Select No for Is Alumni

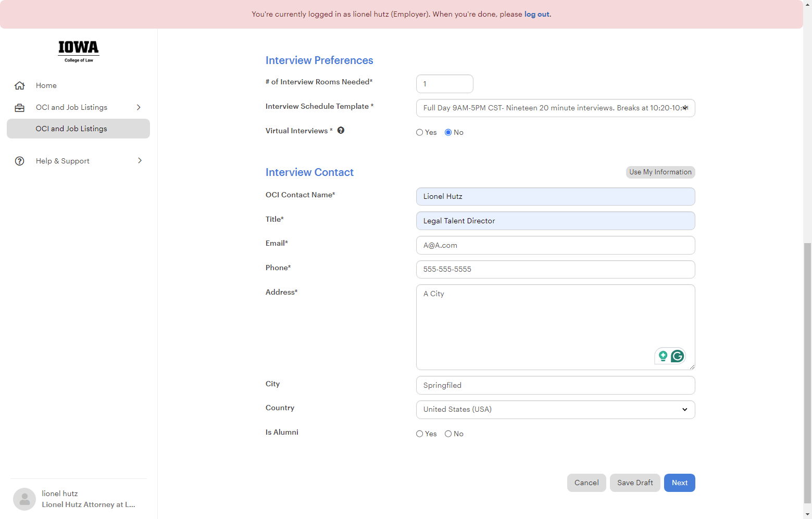448,434
